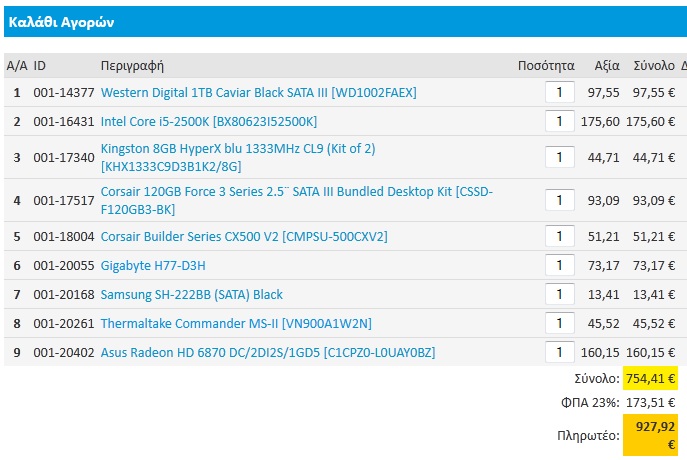Click the highlighted subtotal 754,41 €
Image resolution: width=687 pixels, height=460 pixels.
pos(651,378)
